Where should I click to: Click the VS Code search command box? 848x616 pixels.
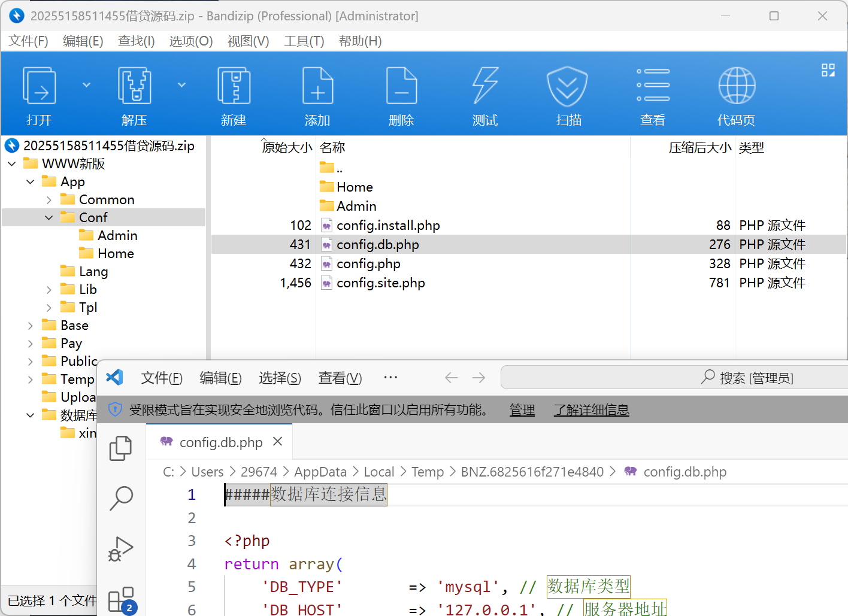pyautogui.click(x=674, y=378)
